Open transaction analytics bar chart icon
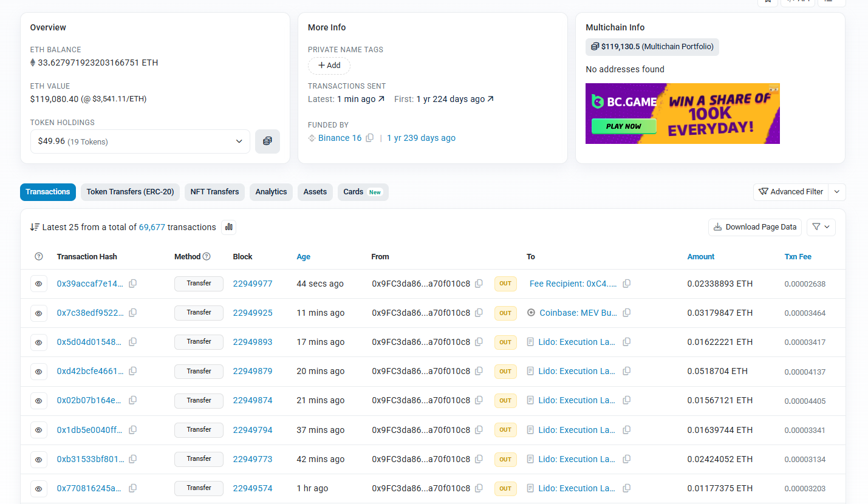Viewport: 868px width, 504px height. point(228,227)
